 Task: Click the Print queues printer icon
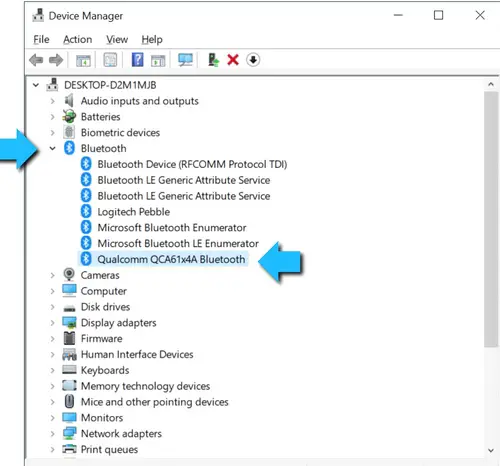click(69, 449)
